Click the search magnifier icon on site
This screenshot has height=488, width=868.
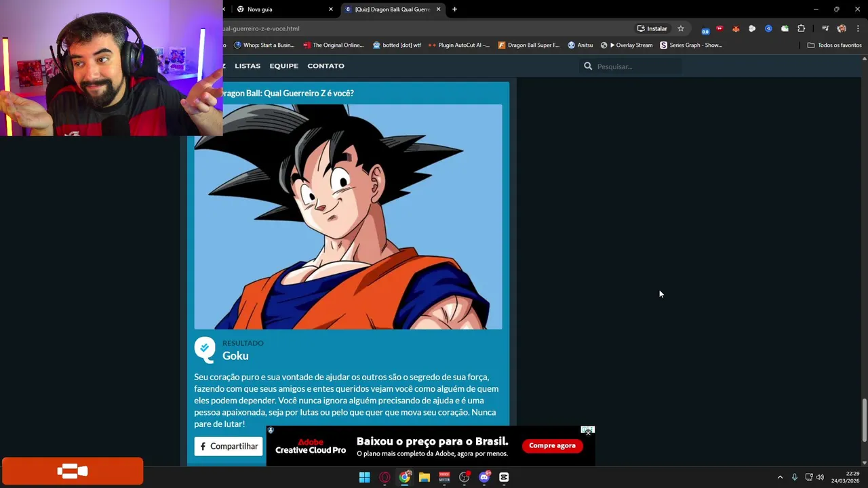[588, 66]
